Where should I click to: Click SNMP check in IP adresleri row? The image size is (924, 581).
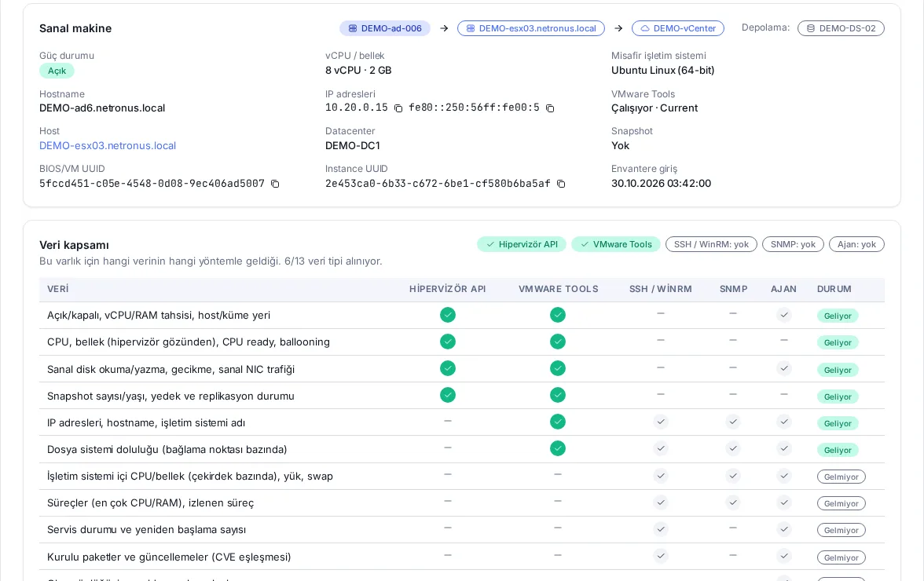(733, 422)
